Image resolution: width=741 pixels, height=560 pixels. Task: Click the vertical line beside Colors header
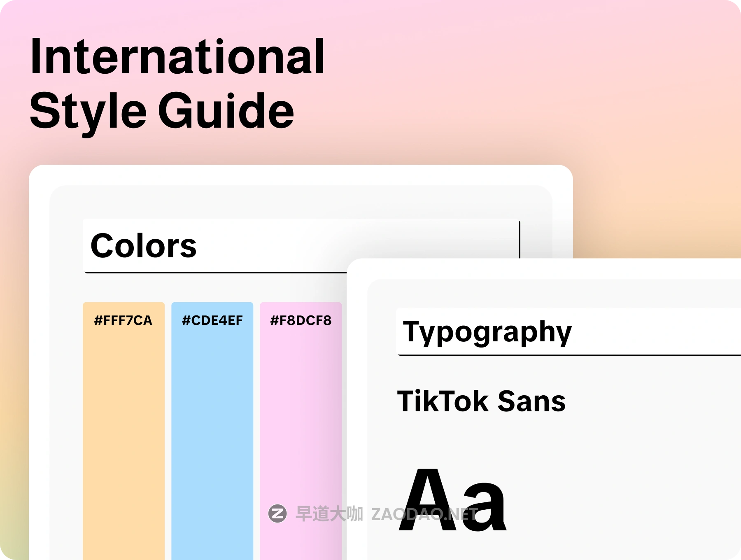(520, 240)
